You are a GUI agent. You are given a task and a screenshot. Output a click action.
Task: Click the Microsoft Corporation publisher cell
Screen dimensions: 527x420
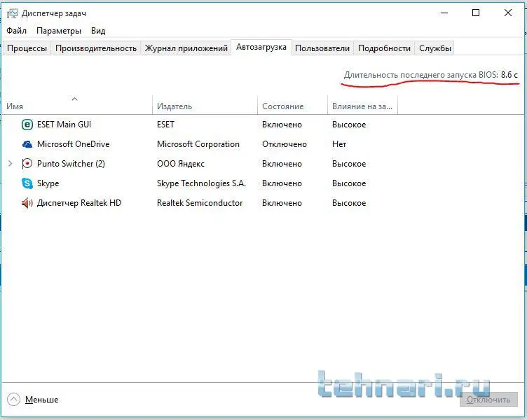click(198, 144)
